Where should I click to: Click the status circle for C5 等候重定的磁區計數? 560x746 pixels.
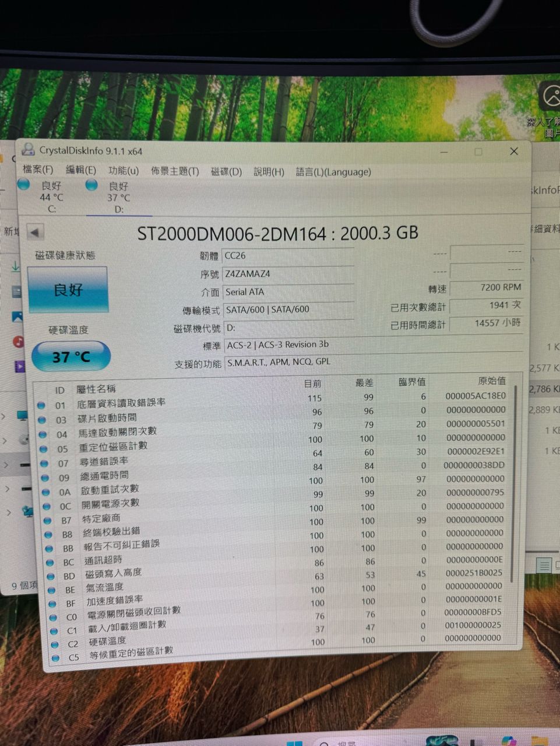click(56, 658)
